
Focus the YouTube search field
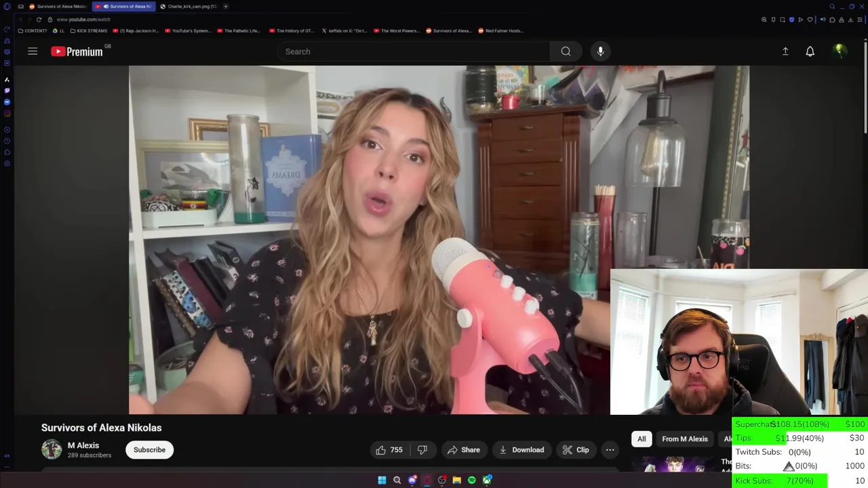pos(414,52)
